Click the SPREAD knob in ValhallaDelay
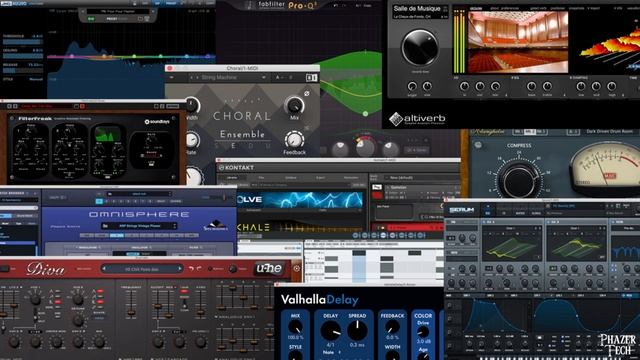The width and height of the screenshot is (640, 360). pos(357,331)
